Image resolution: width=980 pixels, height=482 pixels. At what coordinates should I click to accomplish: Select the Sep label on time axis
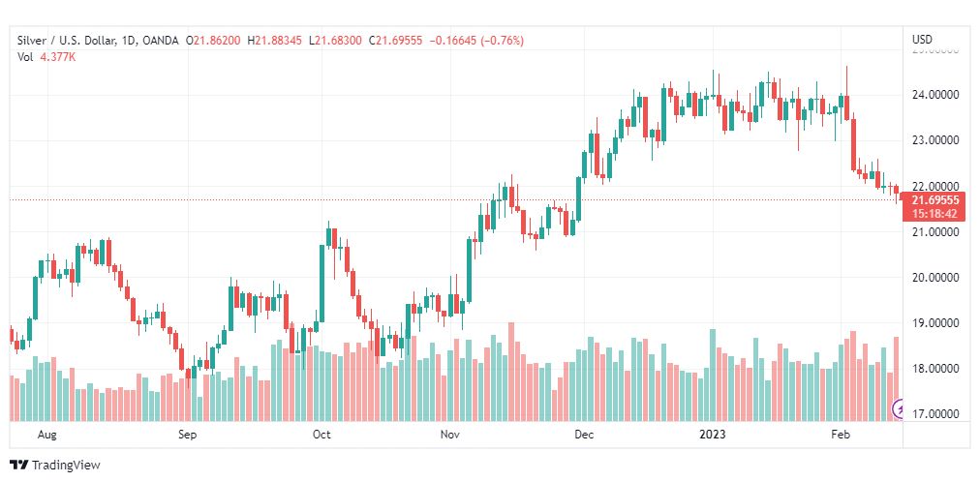click(x=187, y=434)
